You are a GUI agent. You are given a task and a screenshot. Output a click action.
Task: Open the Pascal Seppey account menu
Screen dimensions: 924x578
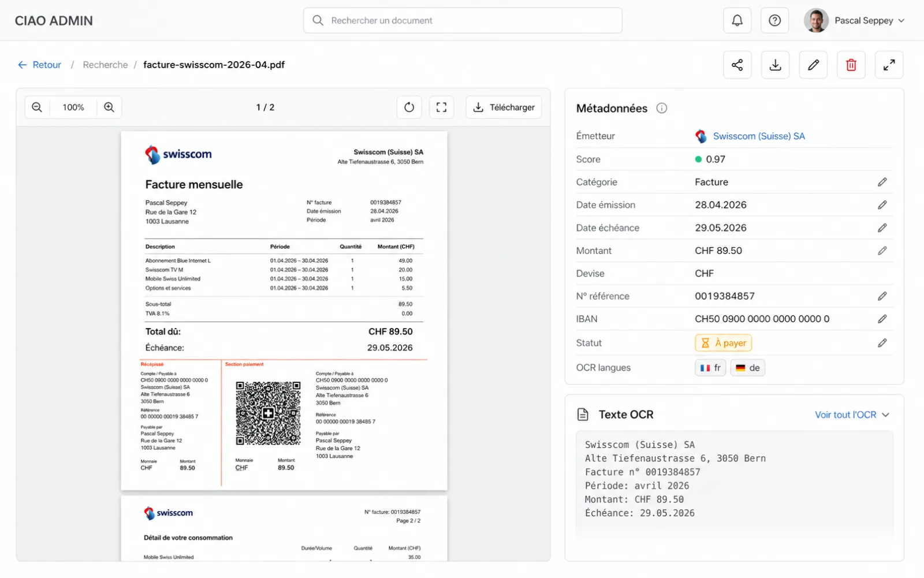coord(855,21)
